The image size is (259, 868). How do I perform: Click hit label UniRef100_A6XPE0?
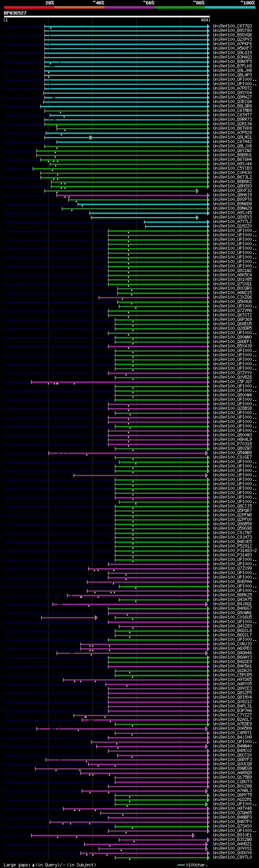click(232, 649)
